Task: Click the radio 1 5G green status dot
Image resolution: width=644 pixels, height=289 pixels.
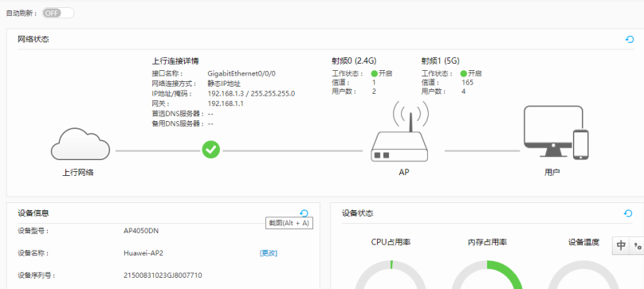Action: click(464, 74)
